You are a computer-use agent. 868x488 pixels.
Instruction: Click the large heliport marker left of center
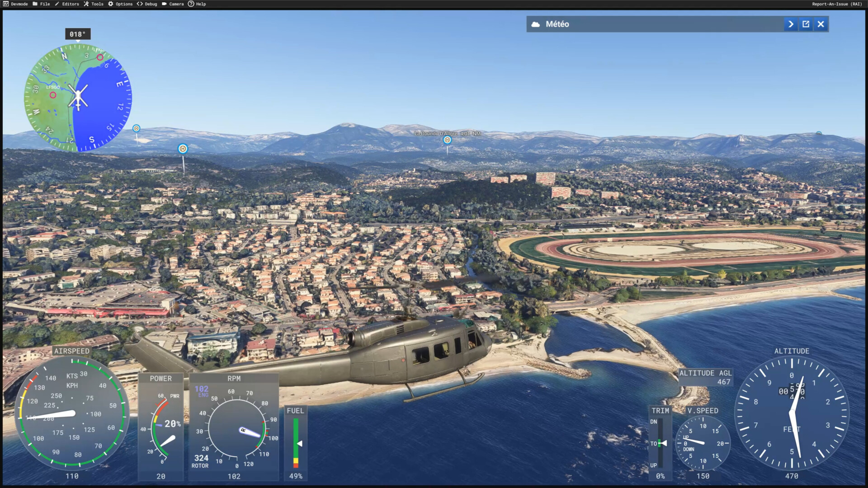click(183, 149)
